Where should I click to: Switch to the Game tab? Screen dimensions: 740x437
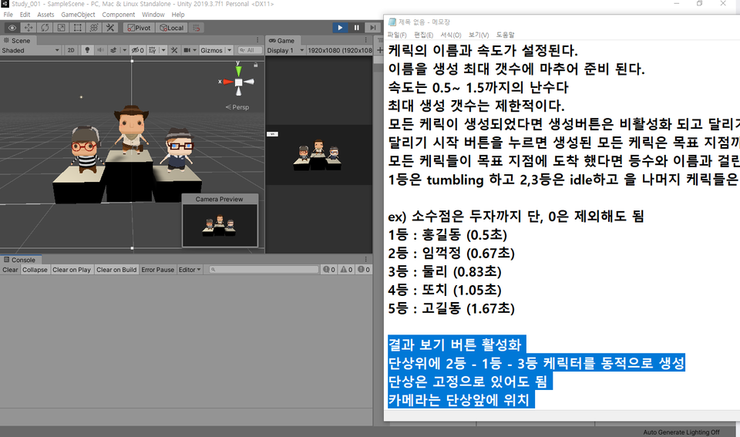click(x=282, y=41)
